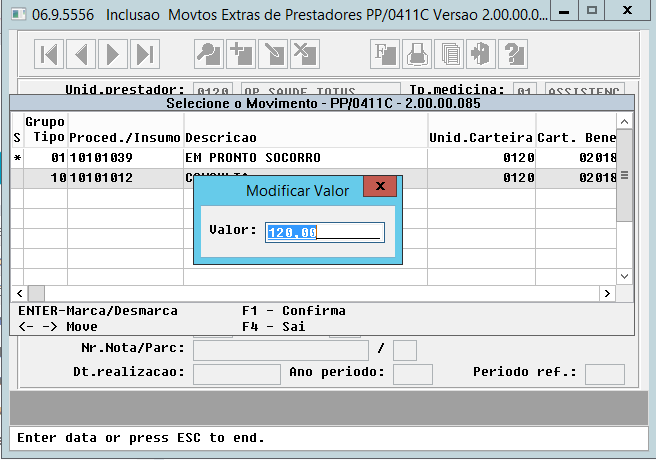The image size is (656, 460).
Task: Close the Modificar Valor dialog
Action: (x=380, y=186)
